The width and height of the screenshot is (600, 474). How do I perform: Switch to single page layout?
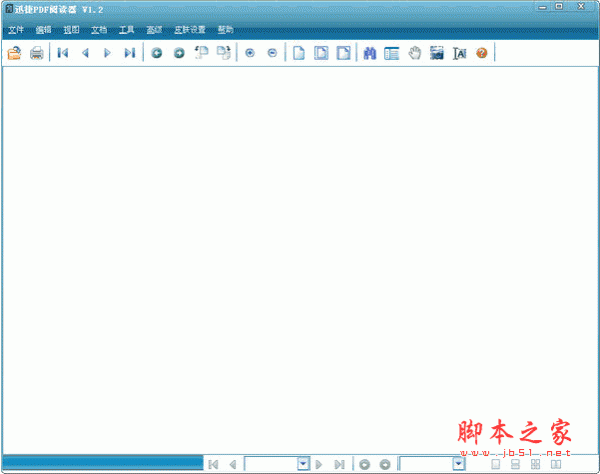(496, 464)
